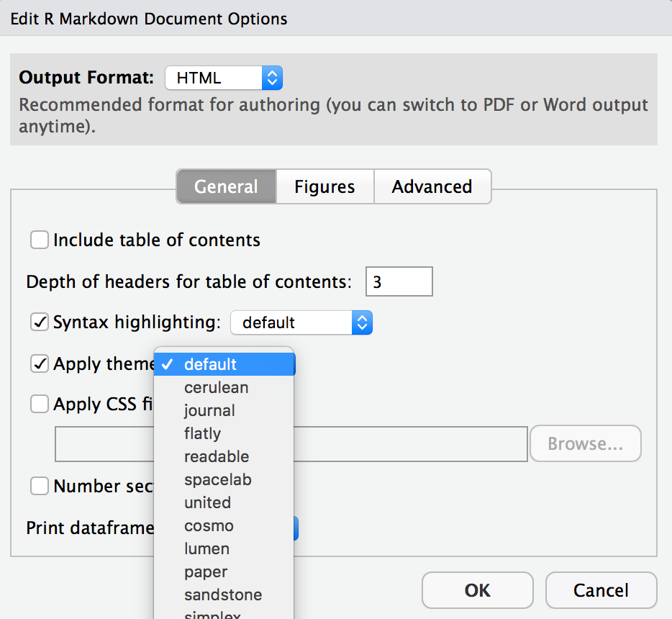Uncheck the Syntax highlighting checkbox
Viewport: 672px width, 619px height.
[x=40, y=322]
